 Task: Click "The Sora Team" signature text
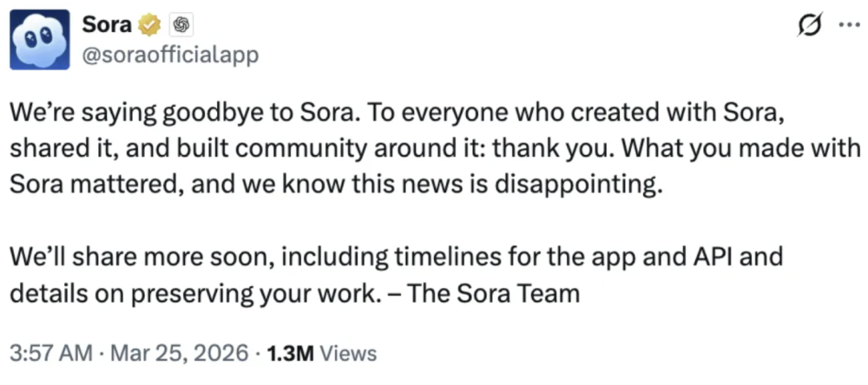493,293
